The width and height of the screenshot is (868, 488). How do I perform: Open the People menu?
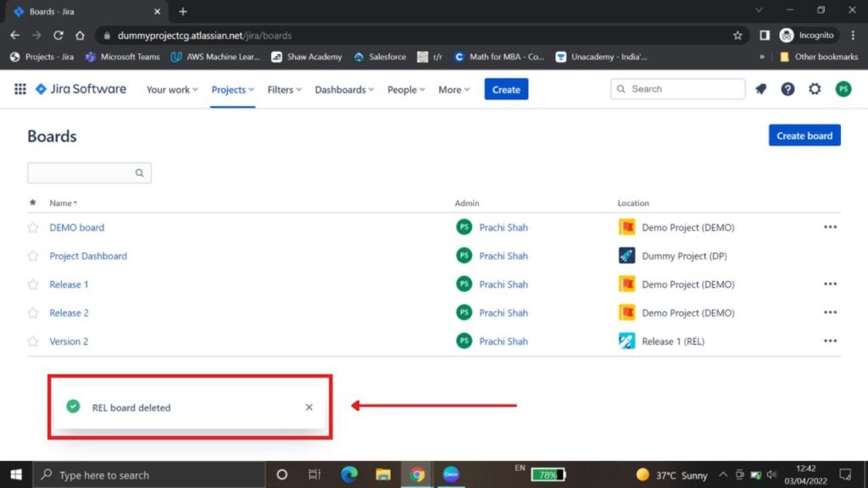click(x=406, y=90)
